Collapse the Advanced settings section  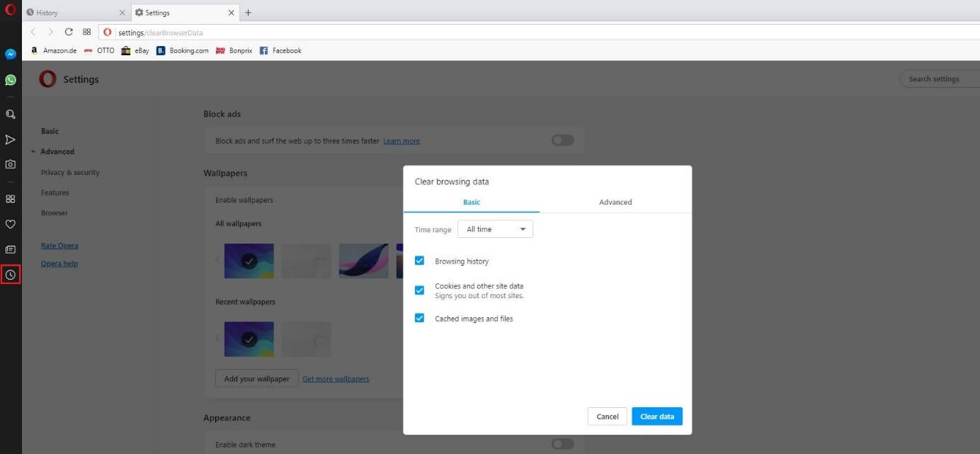(57, 152)
